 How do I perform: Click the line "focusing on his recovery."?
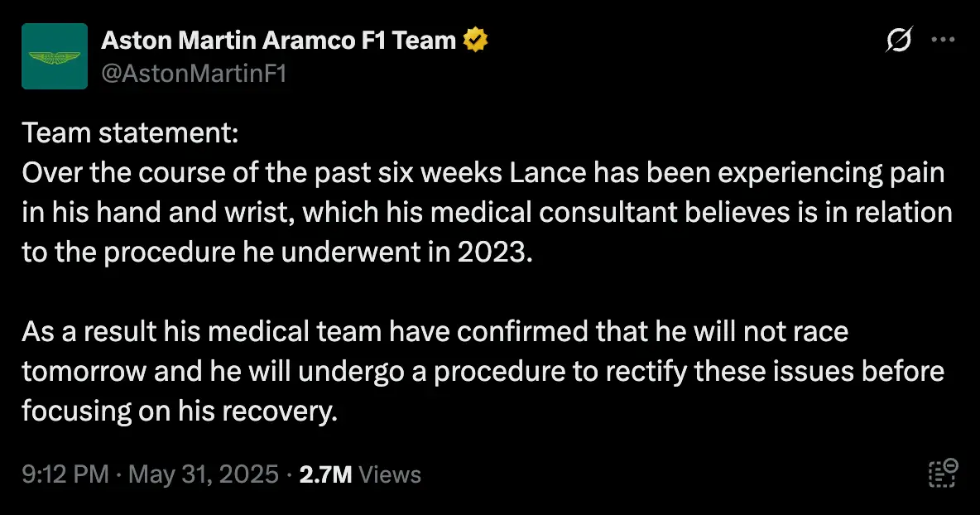pos(180,412)
